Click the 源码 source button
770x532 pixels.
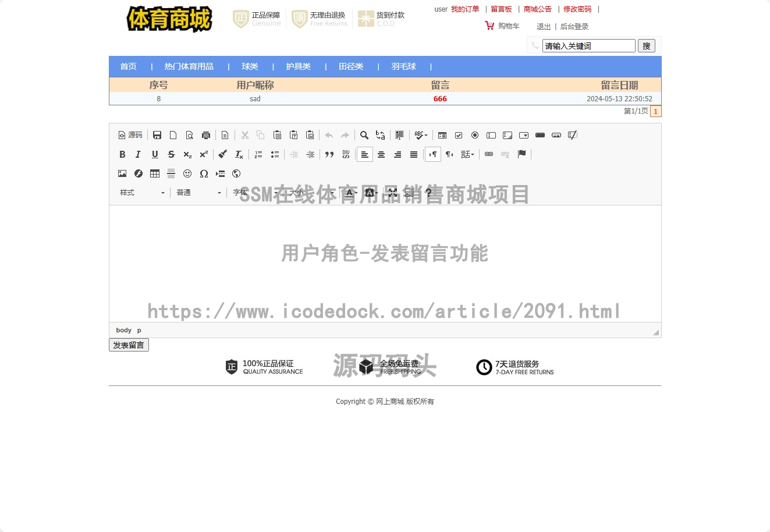click(130, 135)
